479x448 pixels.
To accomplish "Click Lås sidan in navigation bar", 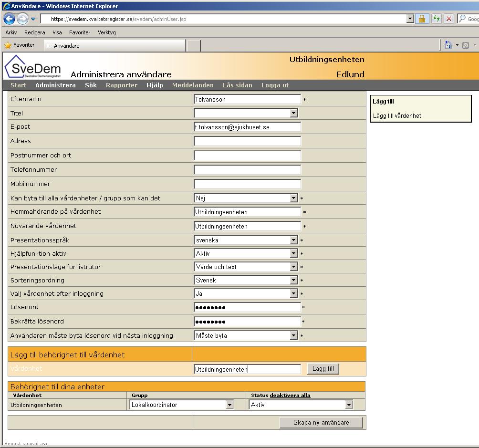I will click(x=238, y=85).
